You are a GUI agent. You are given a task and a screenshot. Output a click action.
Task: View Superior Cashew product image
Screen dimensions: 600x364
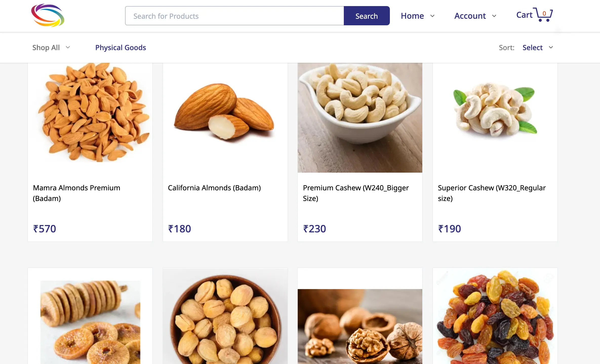pyautogui.click(x=495, y=111)
